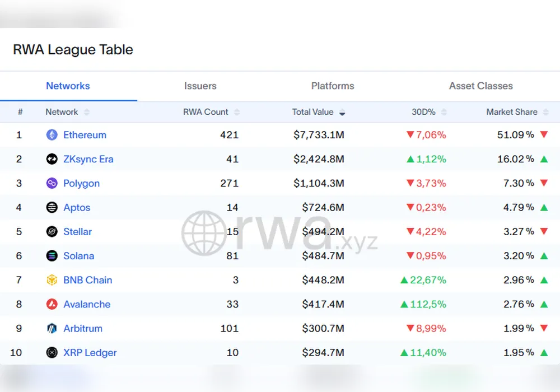Click the 271 RWA count for Polygon
The width and height of the screenshot is (560, 392).
pyautogui.click(x=229, y=184)
